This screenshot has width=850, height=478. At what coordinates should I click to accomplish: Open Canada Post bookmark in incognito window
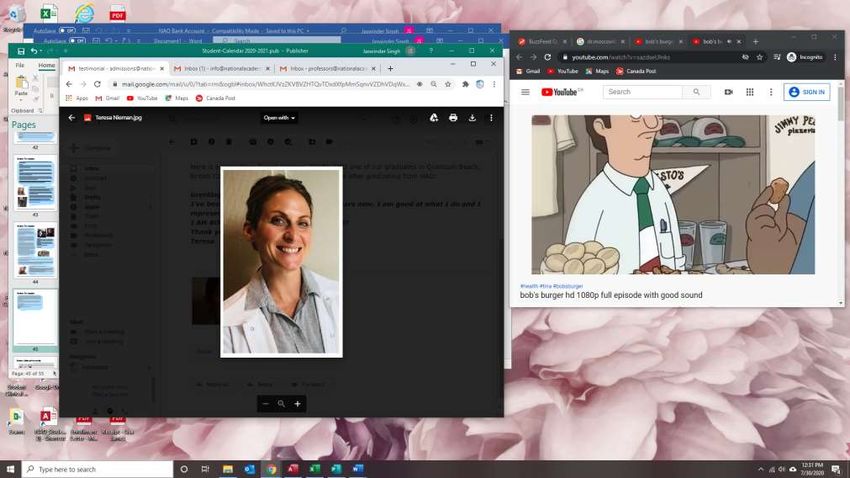[x=636, y=71]
